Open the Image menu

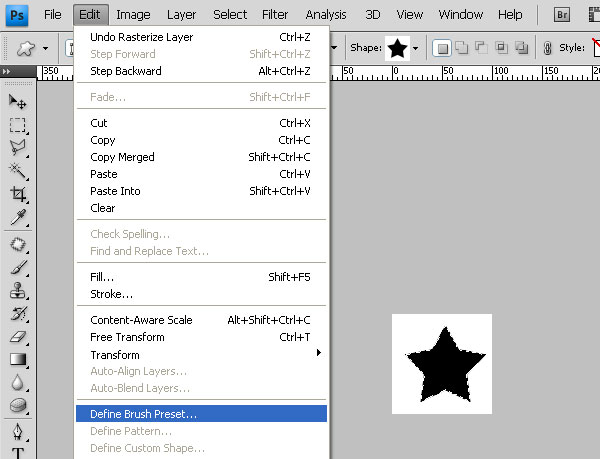coord(133,15)
